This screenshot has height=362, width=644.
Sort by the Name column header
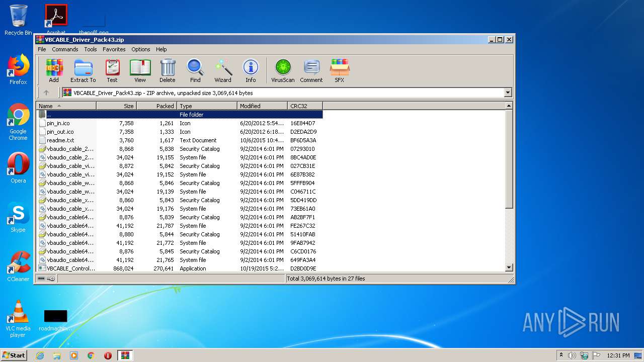pos(66,106)
